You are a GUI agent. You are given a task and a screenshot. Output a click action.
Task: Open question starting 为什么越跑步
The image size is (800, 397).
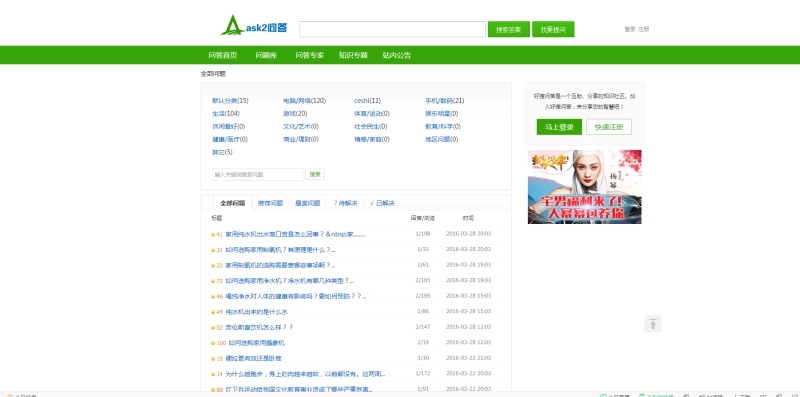305,374
